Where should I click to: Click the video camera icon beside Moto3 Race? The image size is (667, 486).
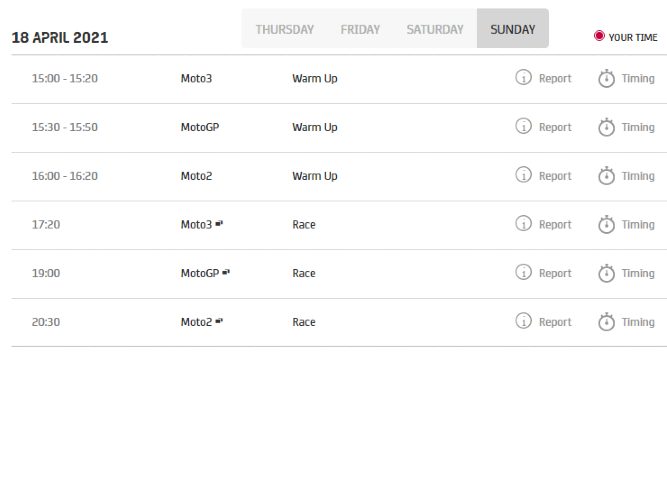tap(219, 224)
